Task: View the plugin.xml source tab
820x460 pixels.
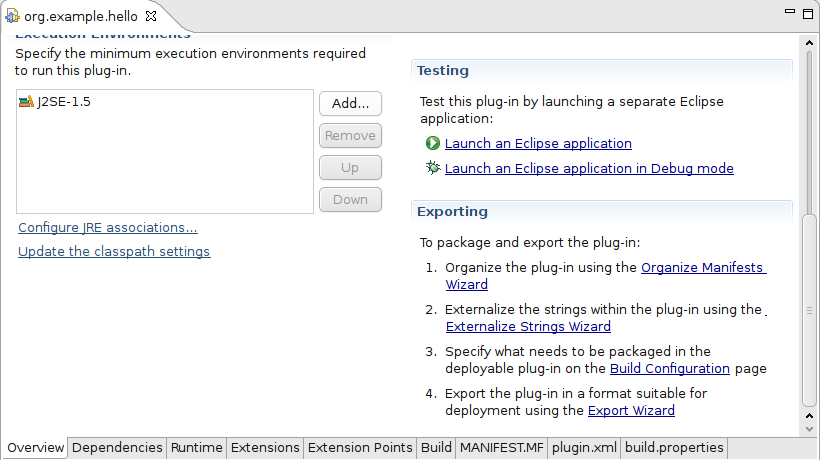Action: [x=584, y=448]
